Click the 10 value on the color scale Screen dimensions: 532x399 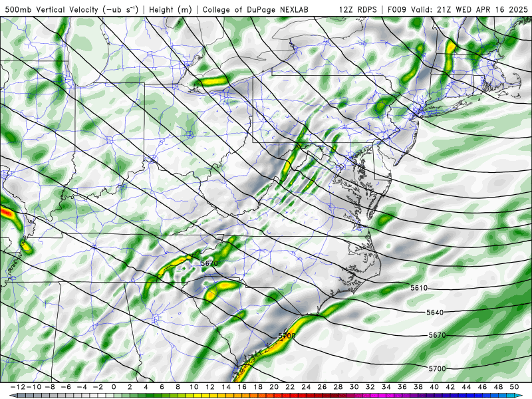pos(194,387)
